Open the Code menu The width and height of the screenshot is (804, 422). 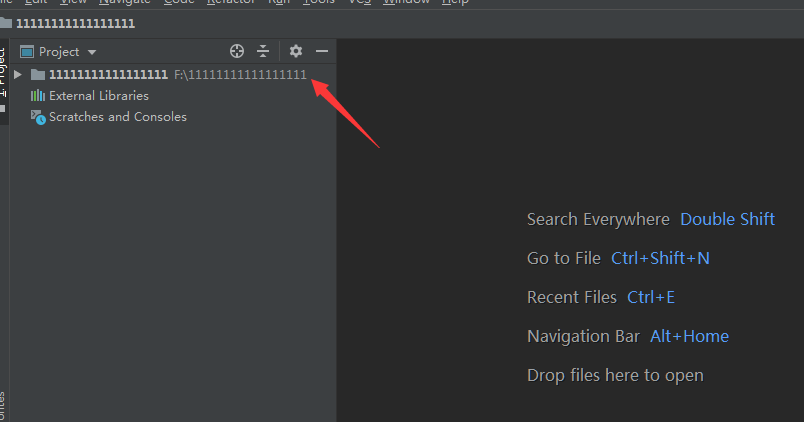(x=179, y=2)
